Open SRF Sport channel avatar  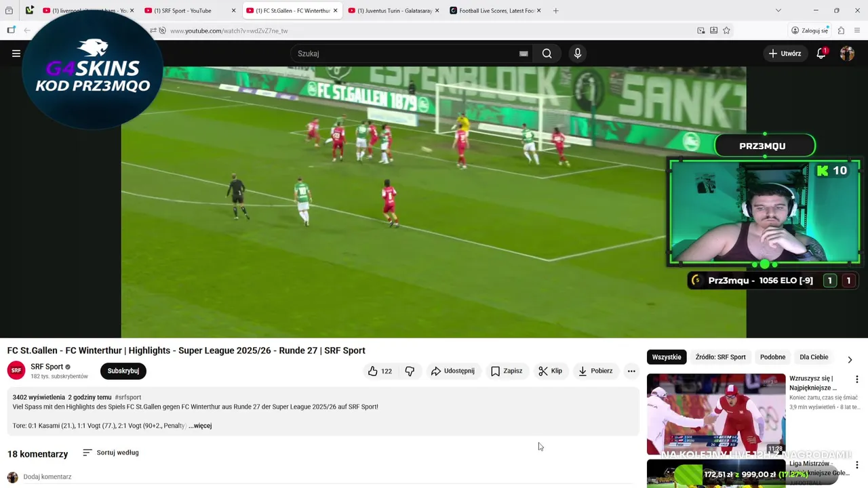[x=16, y=371]
